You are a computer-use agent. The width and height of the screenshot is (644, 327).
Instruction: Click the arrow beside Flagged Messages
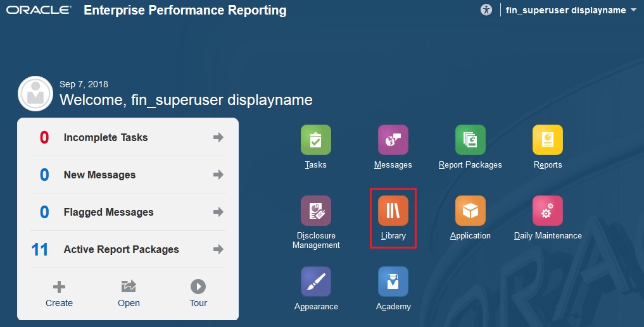(x=218, y=212)
